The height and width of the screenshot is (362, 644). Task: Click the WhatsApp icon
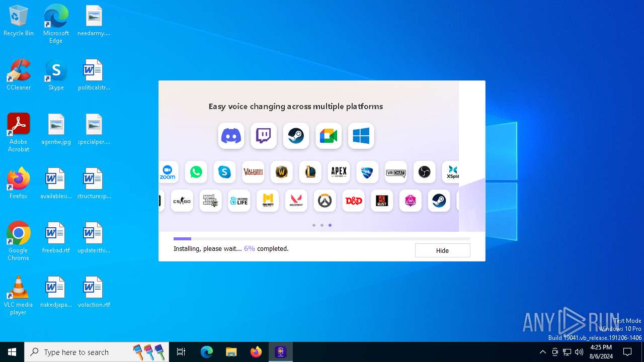point(196,172)
